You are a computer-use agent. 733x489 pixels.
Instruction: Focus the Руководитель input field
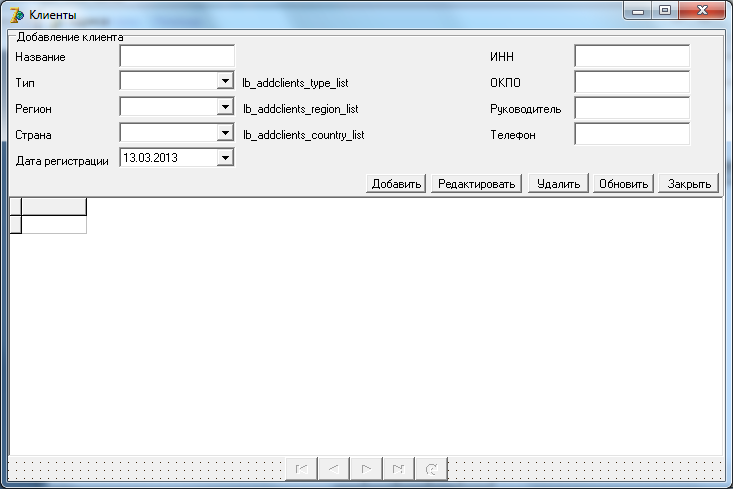(632, 108)
